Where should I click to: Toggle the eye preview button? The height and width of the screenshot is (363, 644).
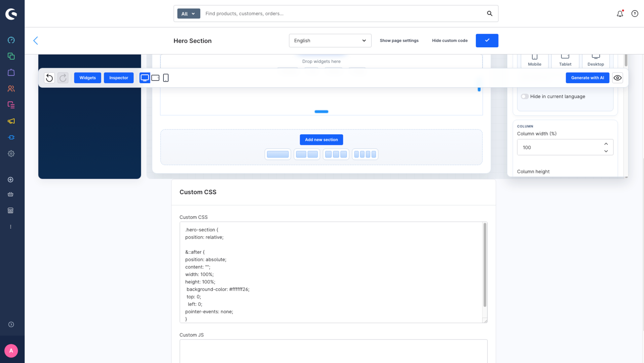click(x=618, y=78)
